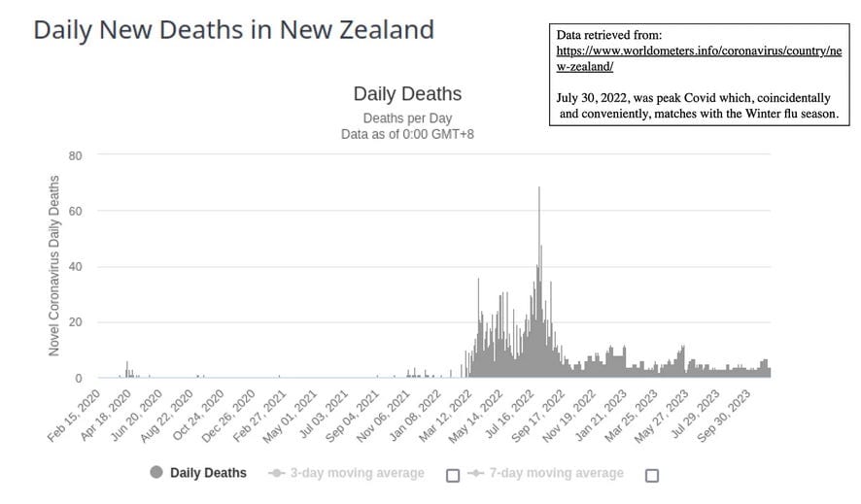Click the 7-day moving average legend marker
The height and width of the screenshot is (504, 861).
[475, 473]
